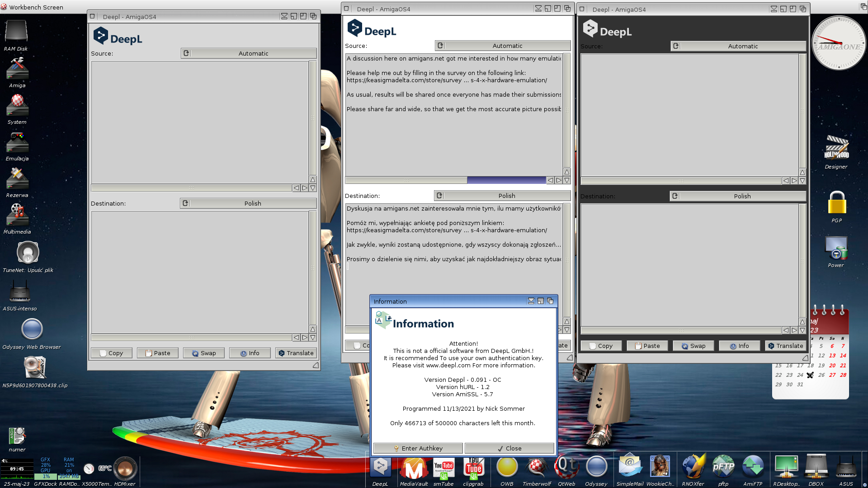Click vertical scrollbar of left window source box
The image size is (868, 488).
click(312, 118)
